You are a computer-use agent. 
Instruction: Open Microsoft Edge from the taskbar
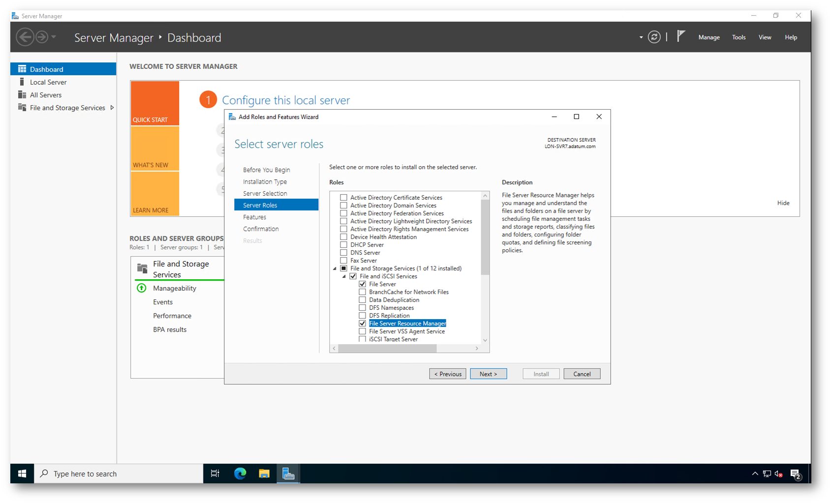coord(240,474)
